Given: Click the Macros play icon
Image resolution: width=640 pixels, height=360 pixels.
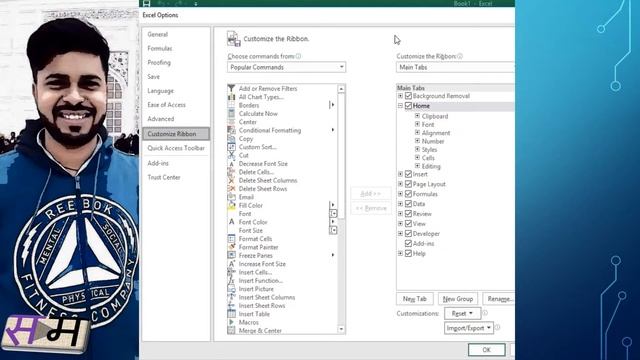Looking at the screenshot, I should click(x=231, y=322).
